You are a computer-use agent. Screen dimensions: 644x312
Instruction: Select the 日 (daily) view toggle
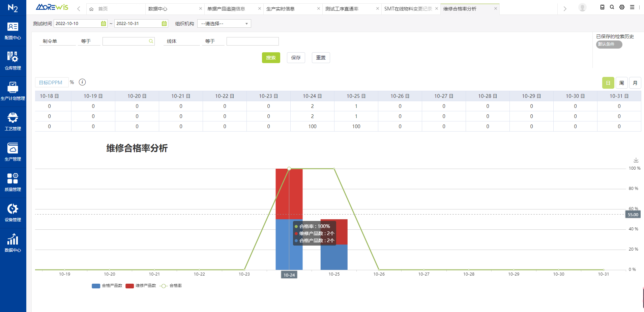click(x=608, y=83)
